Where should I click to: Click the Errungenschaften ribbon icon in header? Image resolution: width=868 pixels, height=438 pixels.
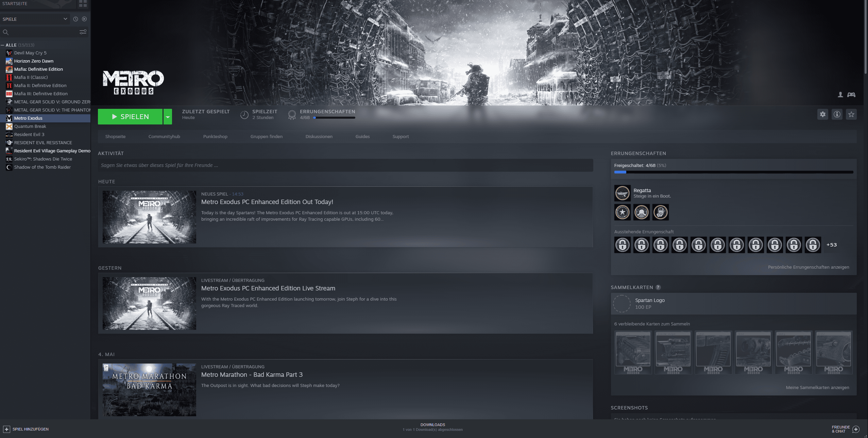[292, 115]
